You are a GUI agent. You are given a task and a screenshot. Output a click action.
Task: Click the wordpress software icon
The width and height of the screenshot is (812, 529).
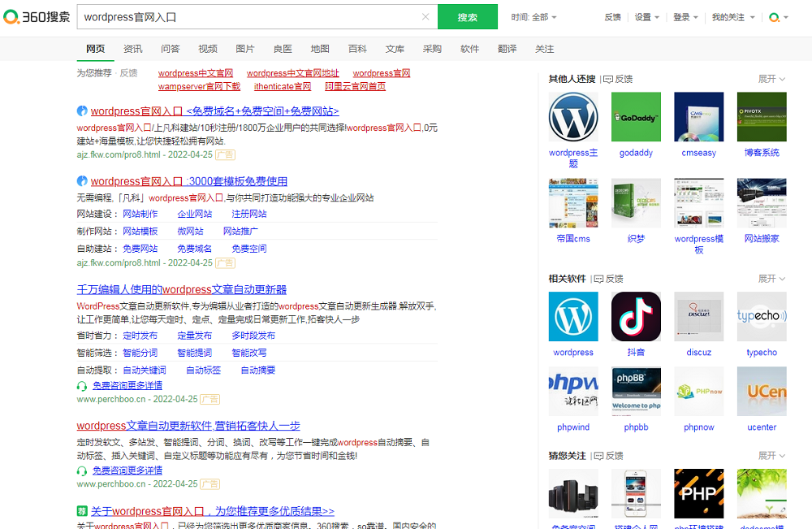[573, 316]
